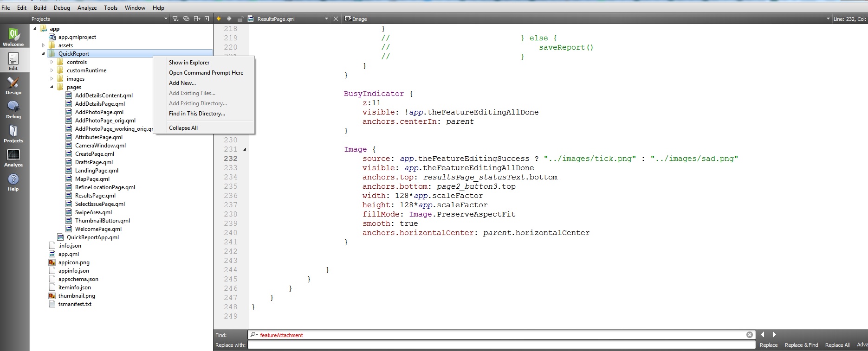Go back in navigation history
The height and width of the screenshot is (351, 868).
(219, 19)
